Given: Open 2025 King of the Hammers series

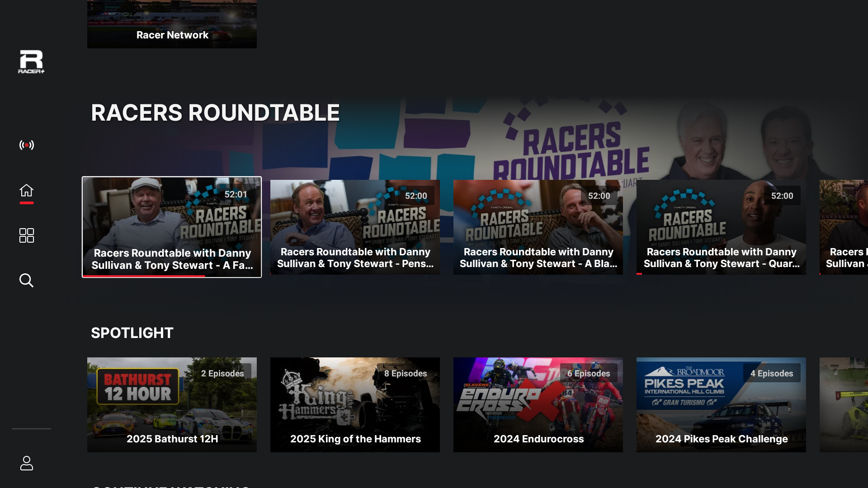Looking at the screenshot, I should pos(355,405).
